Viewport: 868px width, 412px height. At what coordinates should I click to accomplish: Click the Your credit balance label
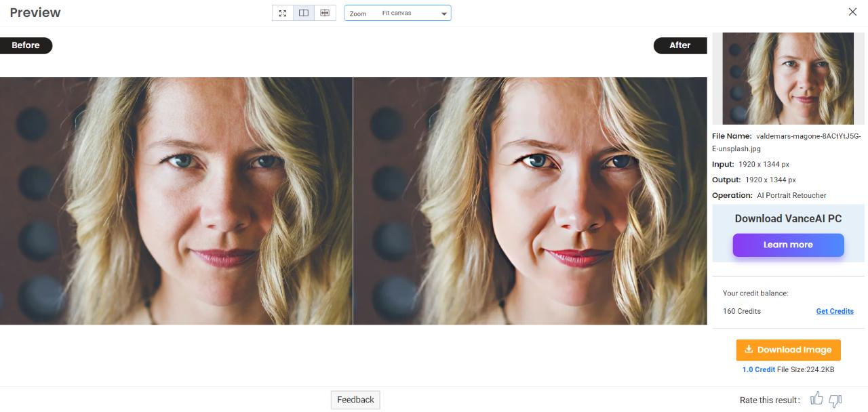click(x=755, y=293)
